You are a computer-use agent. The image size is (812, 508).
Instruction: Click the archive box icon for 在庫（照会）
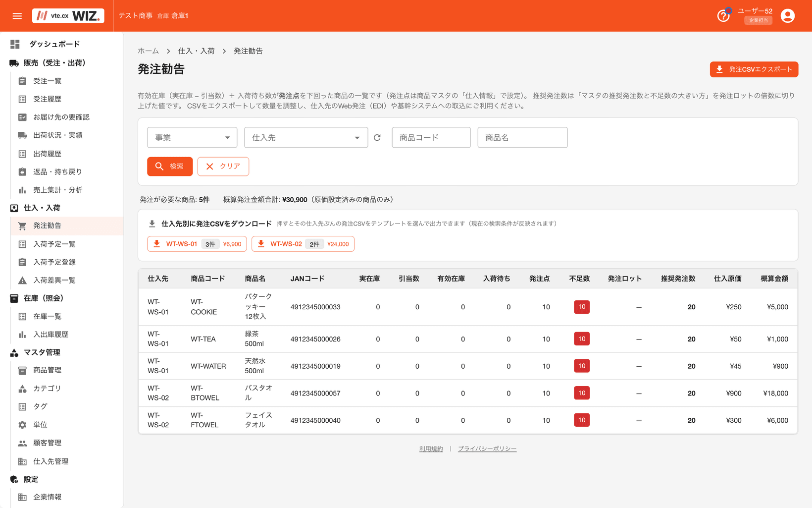pyautogui.click(x=14, y=298)
